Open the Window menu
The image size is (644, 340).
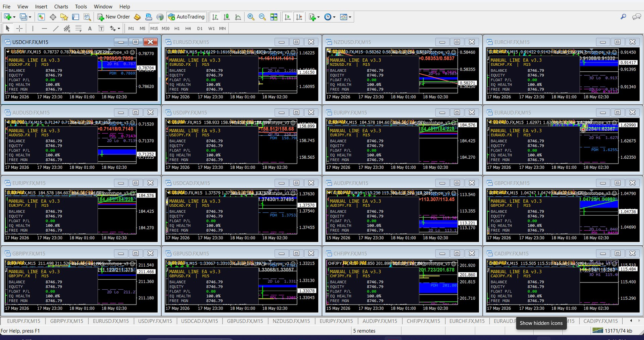point(103,6)
